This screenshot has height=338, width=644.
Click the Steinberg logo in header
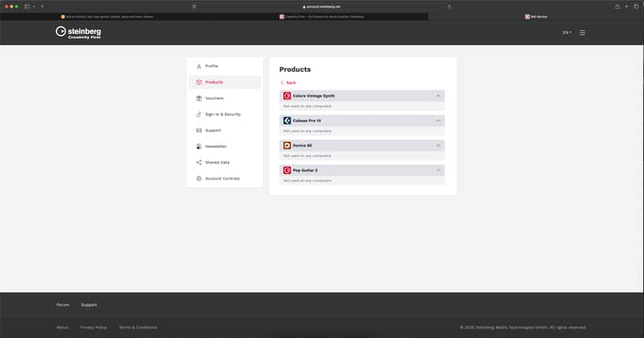78,32
